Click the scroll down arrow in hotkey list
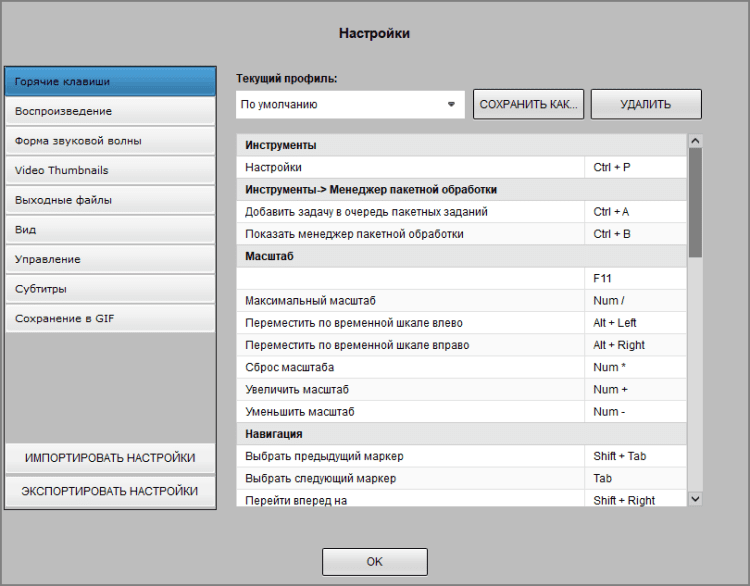 point(696,498)
